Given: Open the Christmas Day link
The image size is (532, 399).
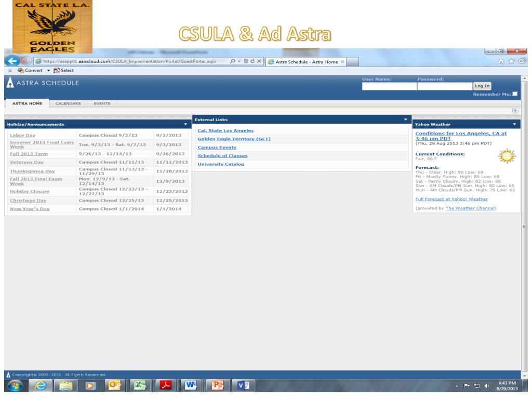Looking at the screenshot, I should click(28, 201).
